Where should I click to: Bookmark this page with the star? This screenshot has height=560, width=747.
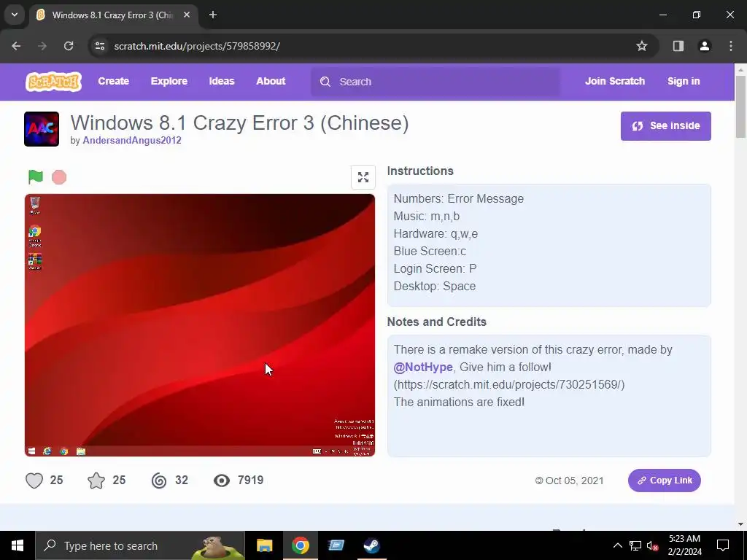tap(642, 46)
